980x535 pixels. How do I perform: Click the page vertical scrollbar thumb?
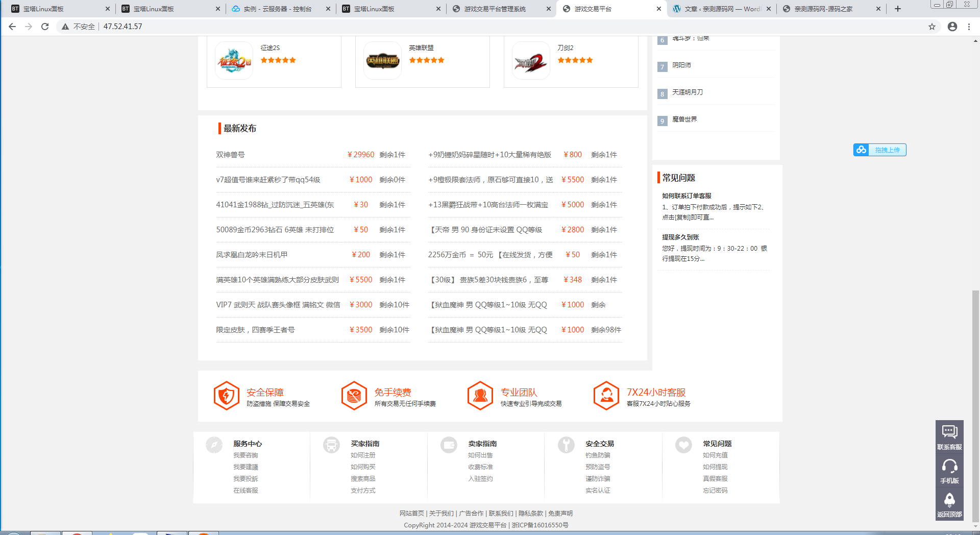[975, 406]
